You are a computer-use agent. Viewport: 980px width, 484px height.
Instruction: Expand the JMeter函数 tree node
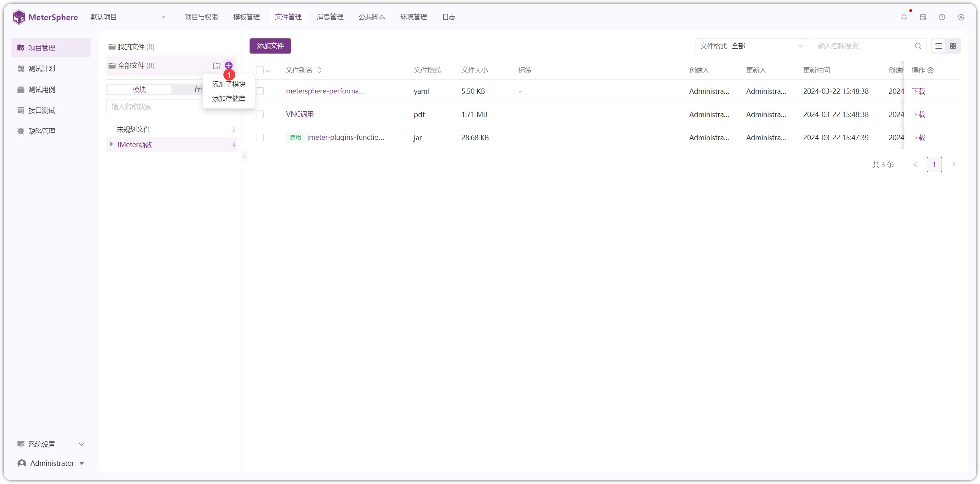click(111, 144)
